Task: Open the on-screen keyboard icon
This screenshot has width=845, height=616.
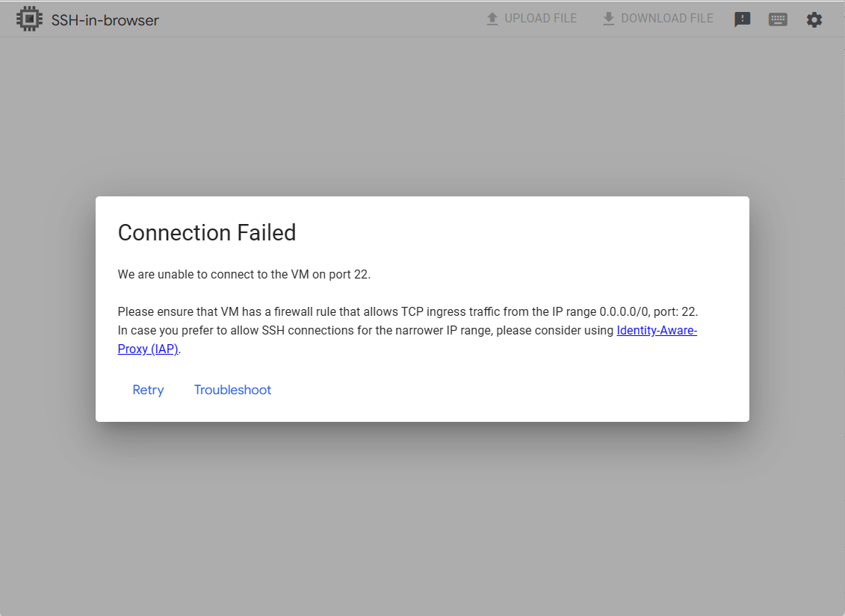Action: pos(778,19)
